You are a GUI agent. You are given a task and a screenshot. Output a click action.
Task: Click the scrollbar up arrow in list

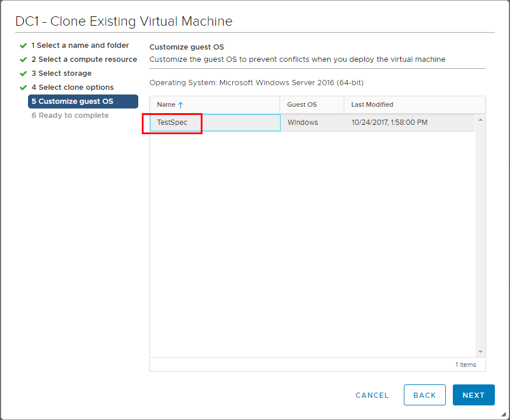[x=480, y=120]
